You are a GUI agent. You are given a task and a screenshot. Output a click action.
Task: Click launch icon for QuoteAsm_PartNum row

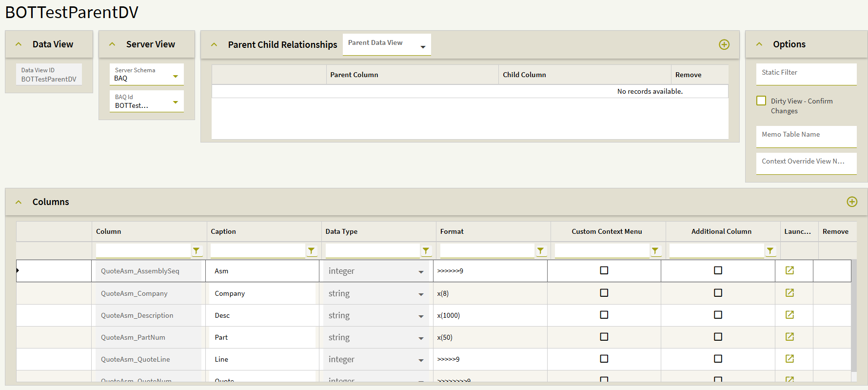(789, 337)
